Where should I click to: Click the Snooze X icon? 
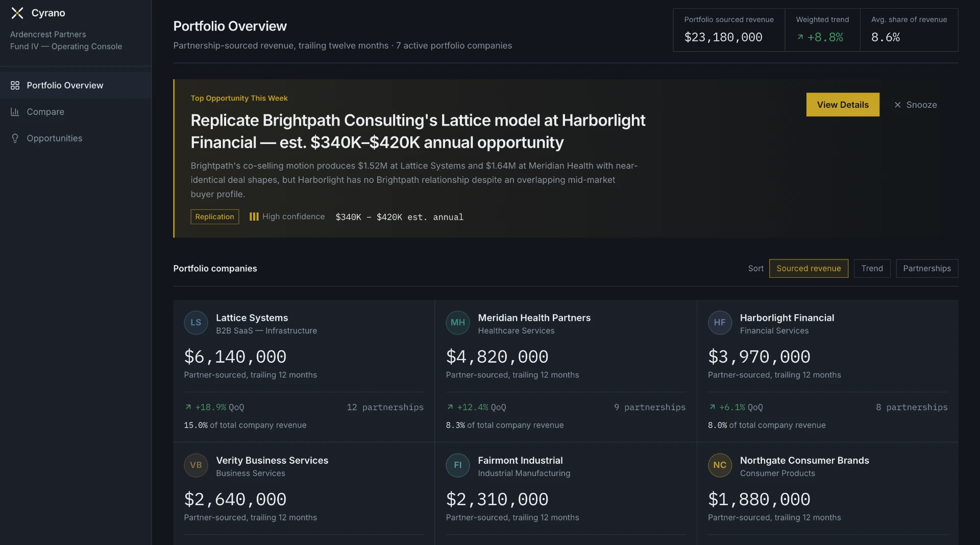[x=897, y=105]
